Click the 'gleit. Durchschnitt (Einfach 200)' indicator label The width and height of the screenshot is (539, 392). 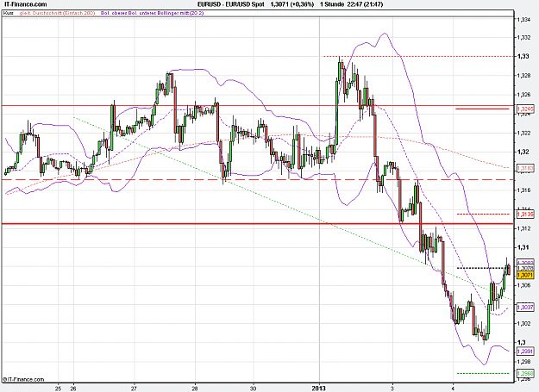coord(58,13)
